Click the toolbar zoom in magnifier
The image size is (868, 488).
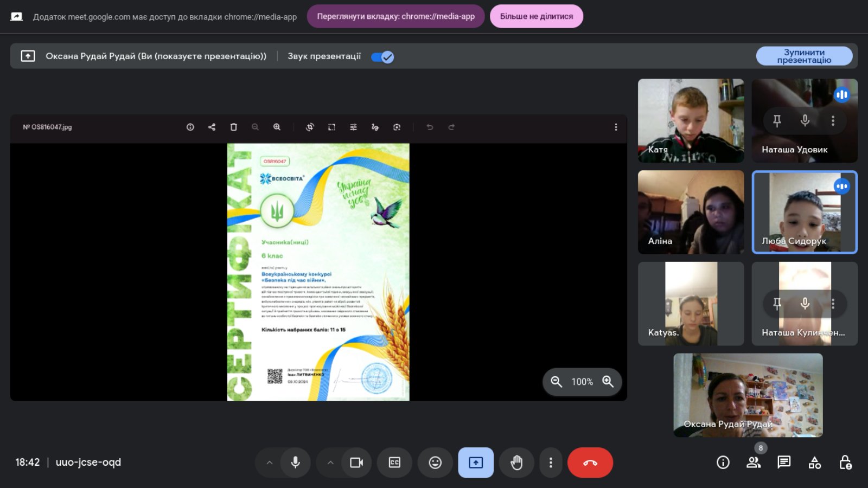pyautogui.click(x=277, y=127)
